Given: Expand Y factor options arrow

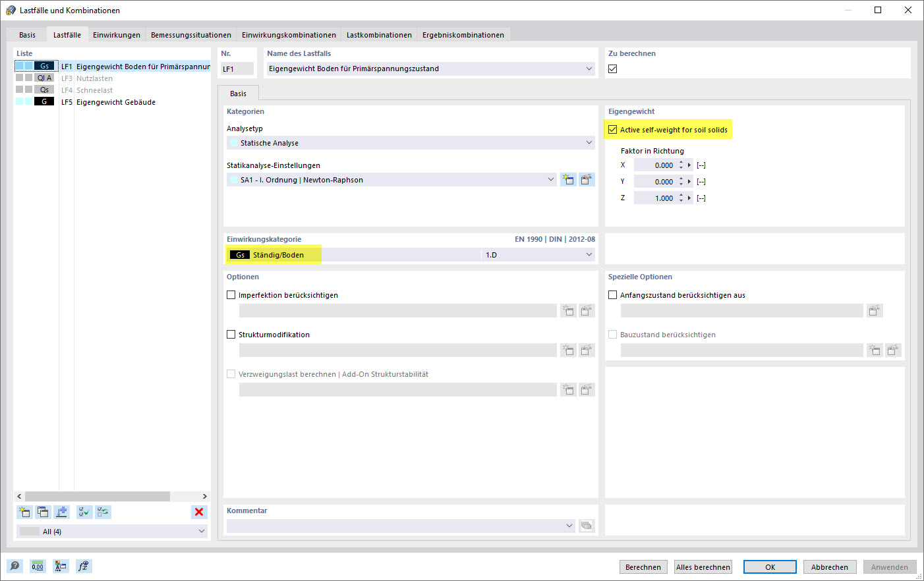Looking at the screenshot, I should coord(689,182).
